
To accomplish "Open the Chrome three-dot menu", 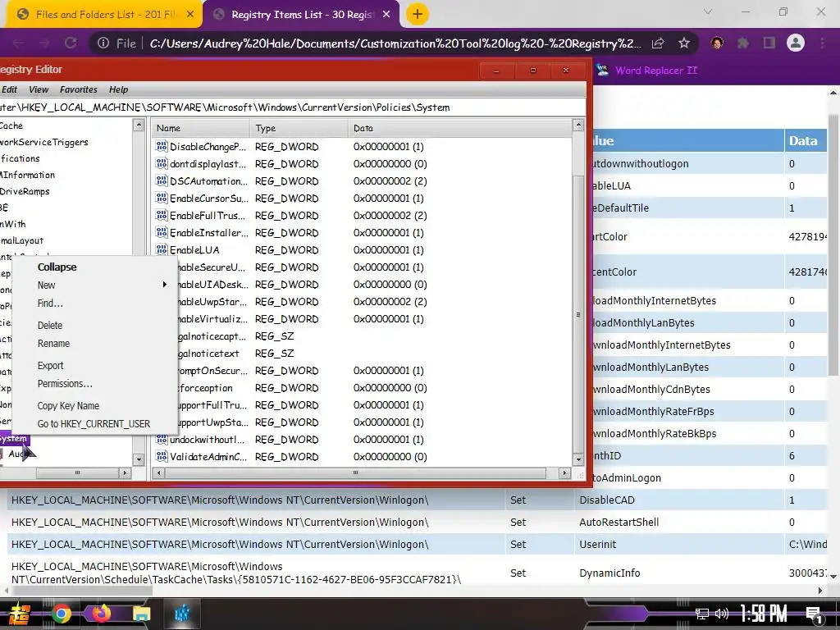I will pos(822,43).
